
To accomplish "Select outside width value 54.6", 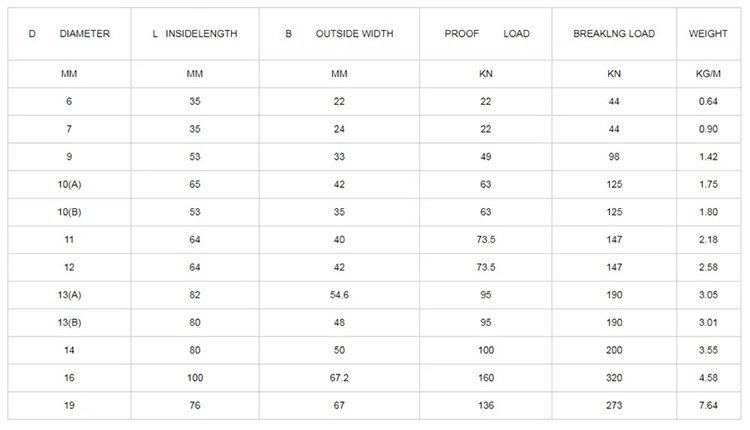I will [x=339, y=295].
